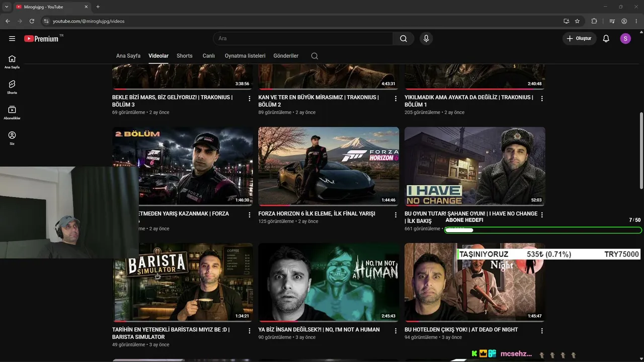Open title 'BEKLE BİZİ MARS, BİZ GELİYORUZ!'
This screenshot has width=644, height=362.
172,101
